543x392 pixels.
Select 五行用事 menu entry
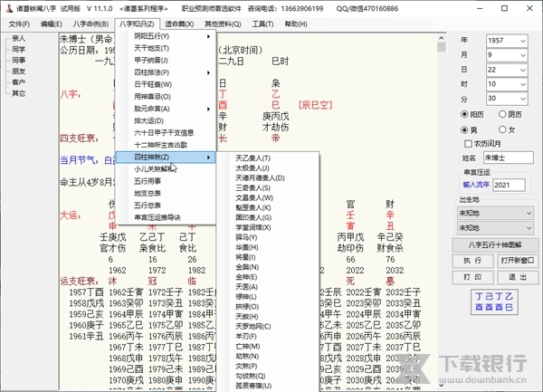pos(166,181)
